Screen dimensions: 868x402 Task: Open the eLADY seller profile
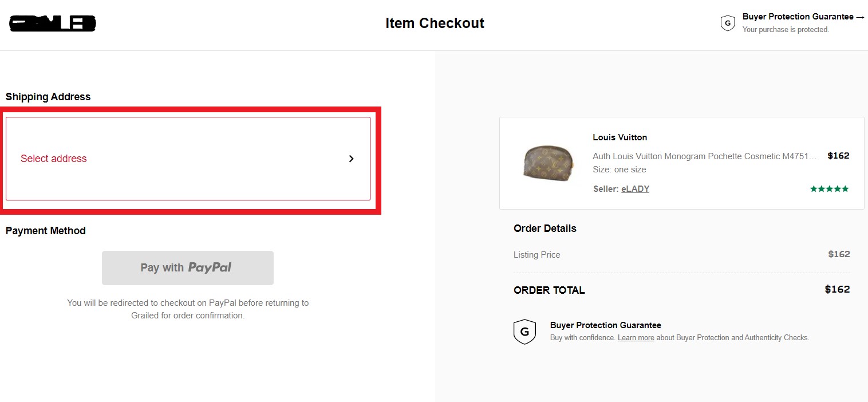point(635,188)
